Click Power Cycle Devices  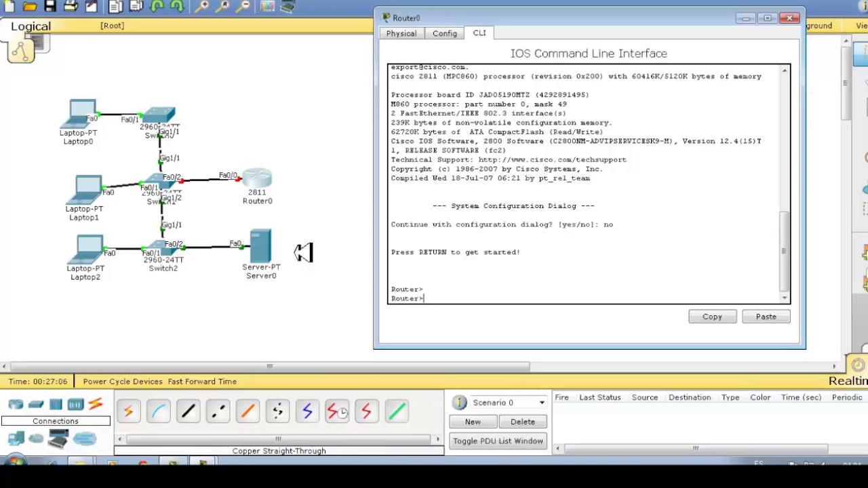123,382
